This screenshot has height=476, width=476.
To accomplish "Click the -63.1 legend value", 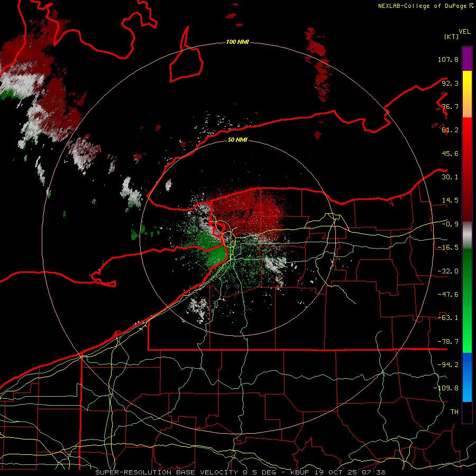I will point(448,318).
